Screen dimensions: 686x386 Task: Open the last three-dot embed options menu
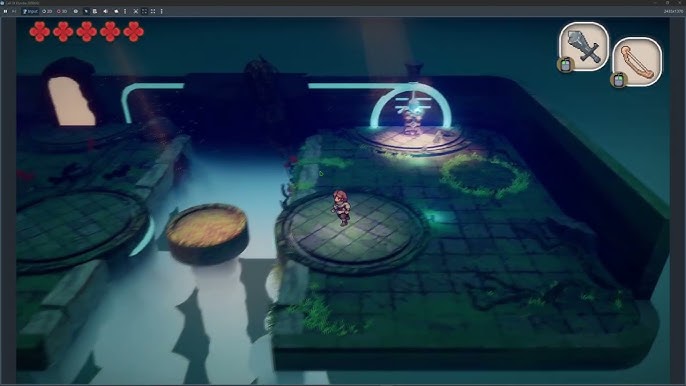161,11
